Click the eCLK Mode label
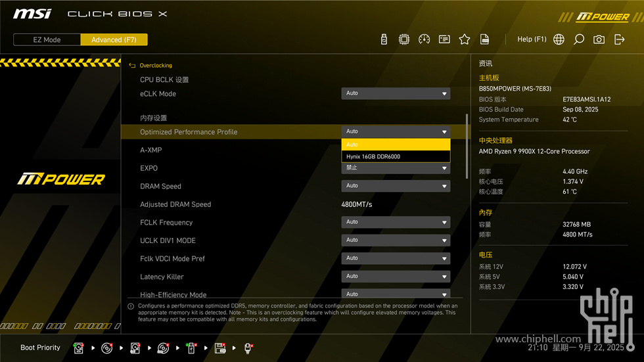This screenshot has height=362, width=644. pyautogui.click(x=158, y=94)
